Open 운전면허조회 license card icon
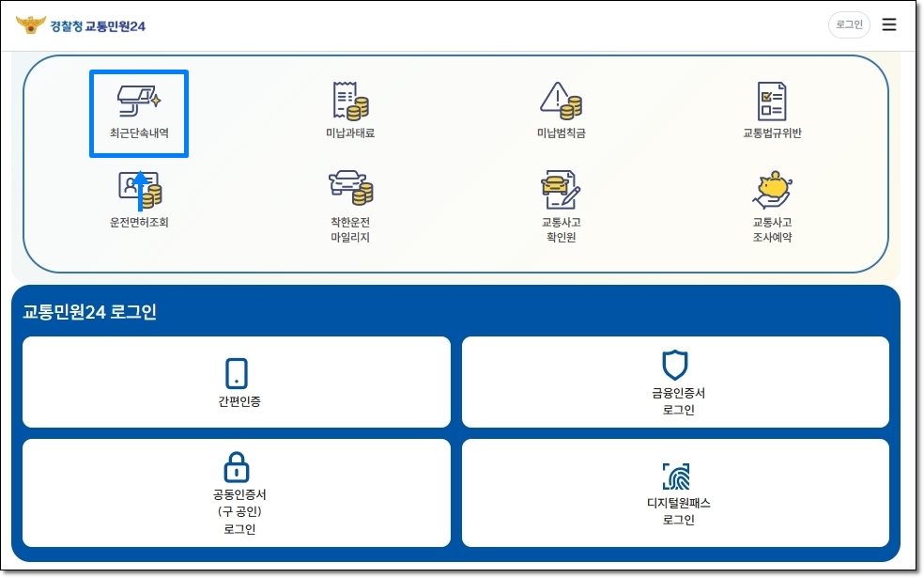This screenshot has width=924, height=578. 140,190
